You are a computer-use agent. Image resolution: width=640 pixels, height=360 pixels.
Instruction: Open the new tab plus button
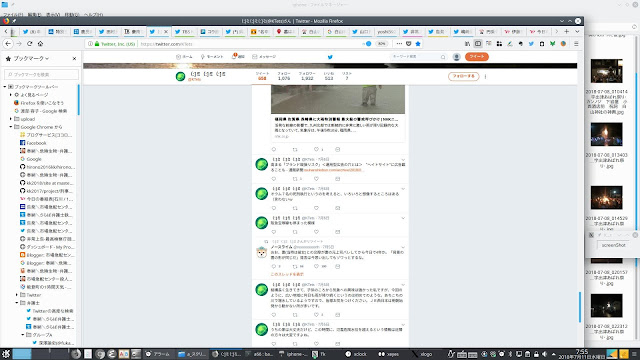coord(567,31)
